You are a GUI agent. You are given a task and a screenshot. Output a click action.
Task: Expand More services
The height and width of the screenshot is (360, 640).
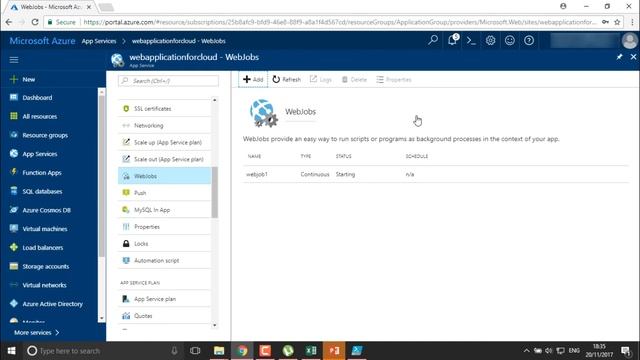(37, 333)
